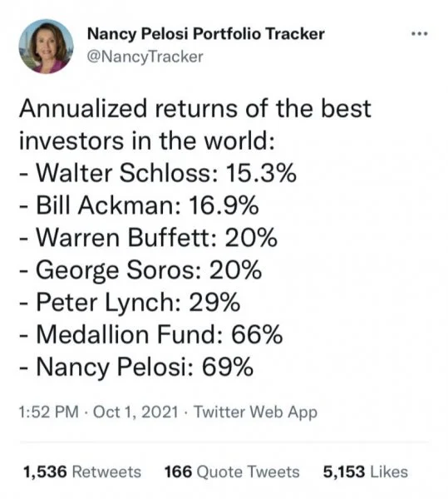Open the Twitter Web App source link
Viewport: 448px width, 499px height.
256,412
